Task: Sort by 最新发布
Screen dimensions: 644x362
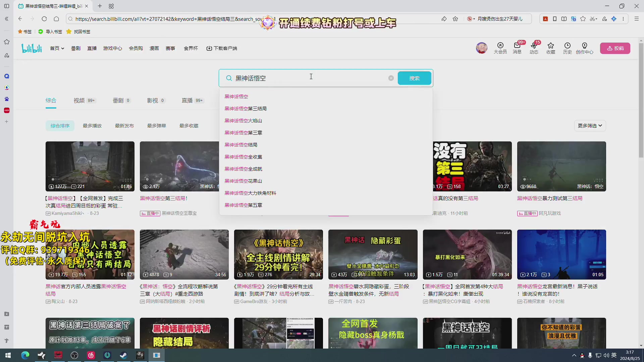Action: click(124, 126)
